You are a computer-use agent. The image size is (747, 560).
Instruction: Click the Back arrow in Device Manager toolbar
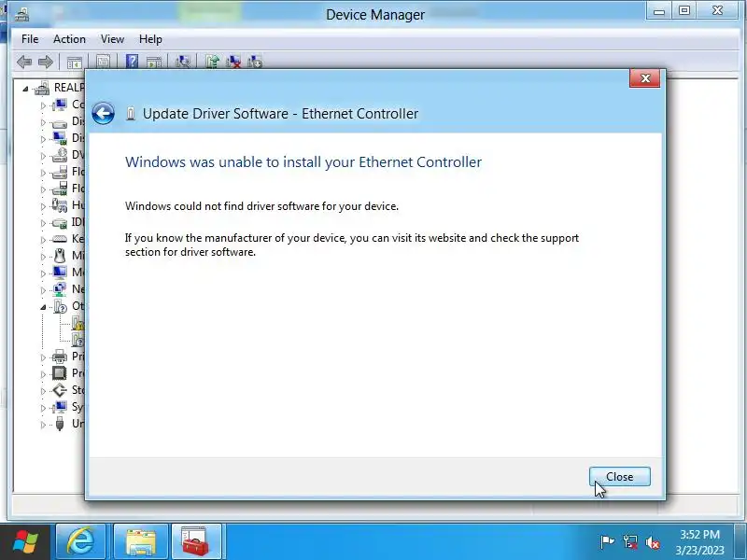coord(24,62)
